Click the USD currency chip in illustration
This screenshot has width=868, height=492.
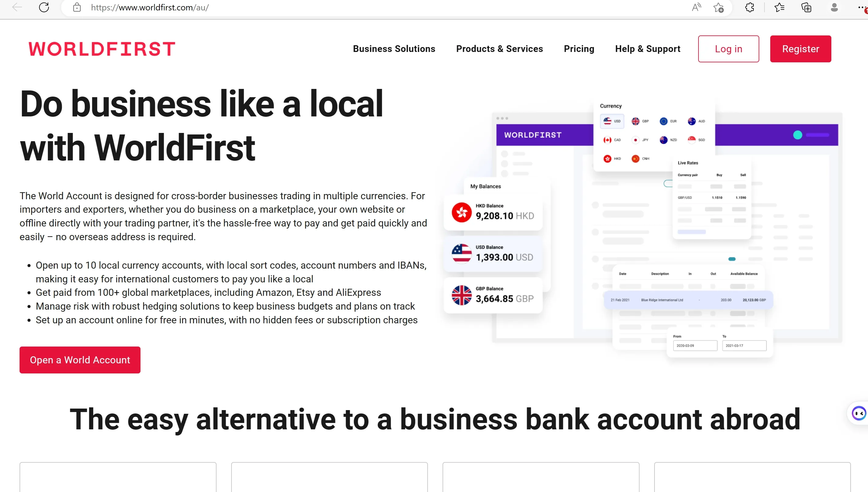pos(612,121)
